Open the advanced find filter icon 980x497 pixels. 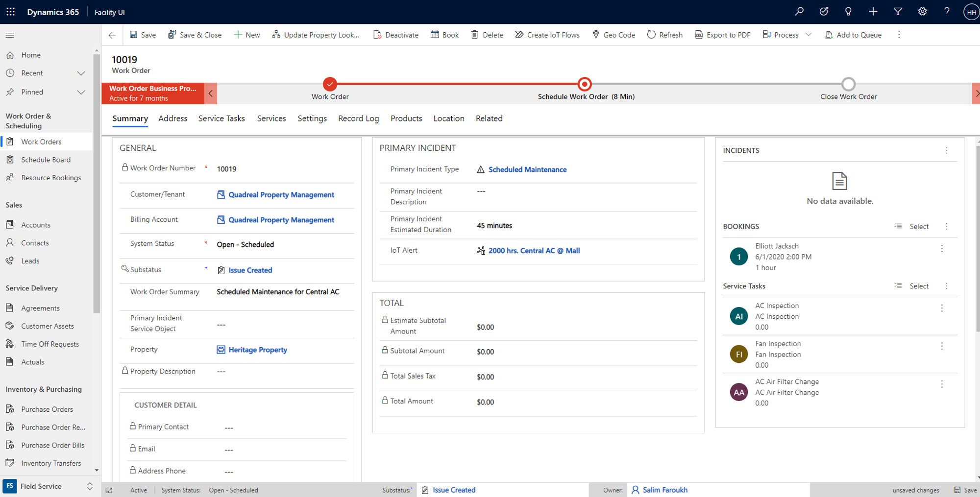898,11
